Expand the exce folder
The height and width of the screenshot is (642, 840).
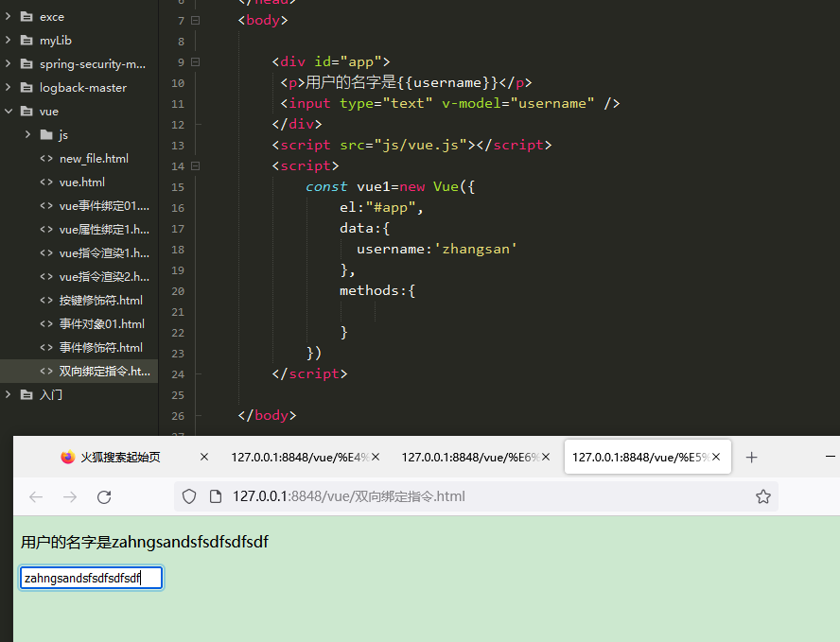pos(8,17)
